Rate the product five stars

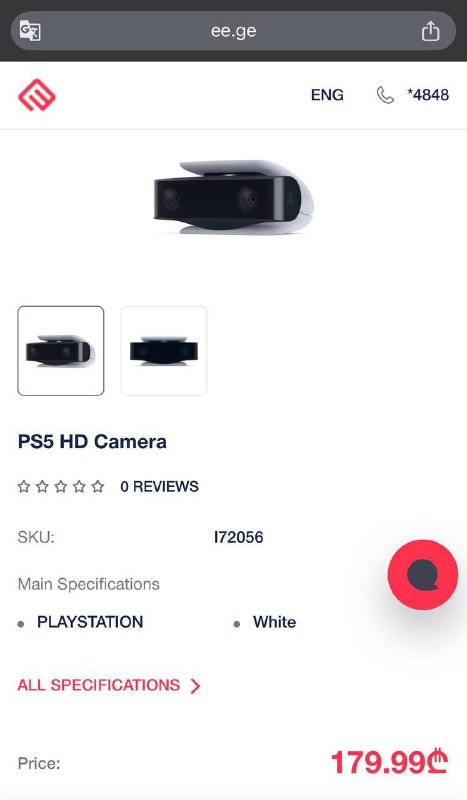pyautogui.click(x=97, y=486)
